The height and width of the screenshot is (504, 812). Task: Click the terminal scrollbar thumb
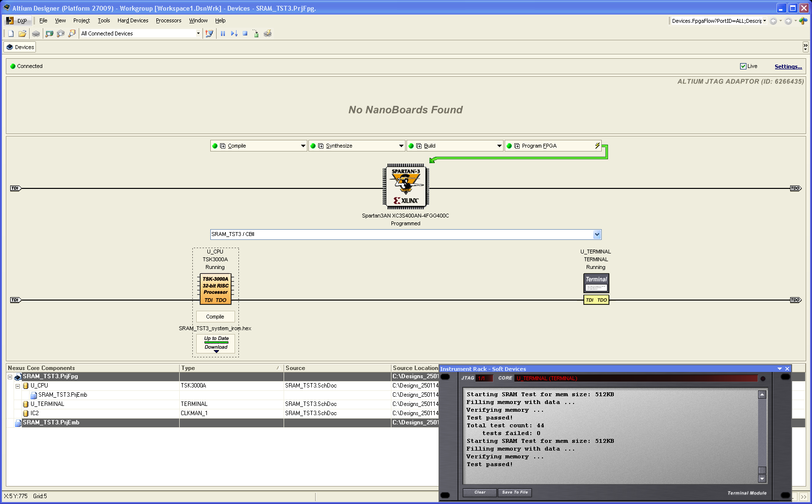[x=762, y=470]
